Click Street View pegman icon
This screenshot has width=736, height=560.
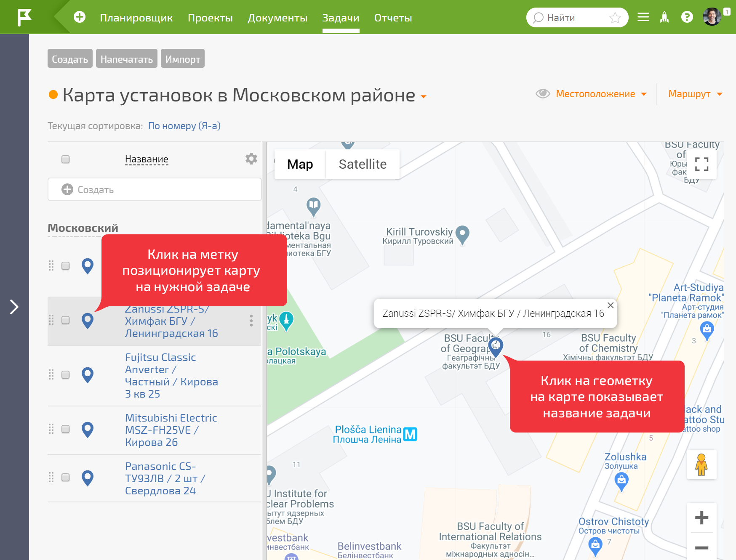(x=701, y=464)
